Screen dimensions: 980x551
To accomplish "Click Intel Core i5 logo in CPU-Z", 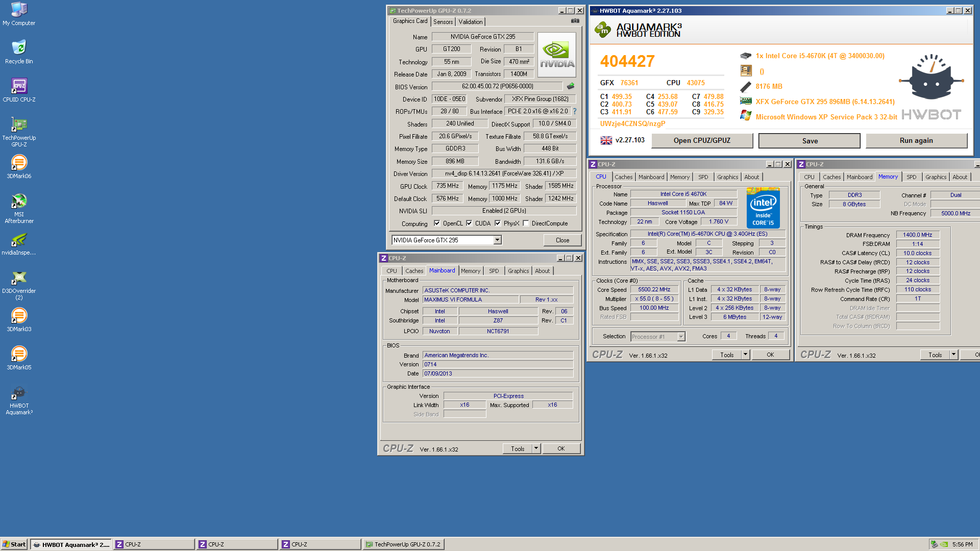I will point(763,207).
